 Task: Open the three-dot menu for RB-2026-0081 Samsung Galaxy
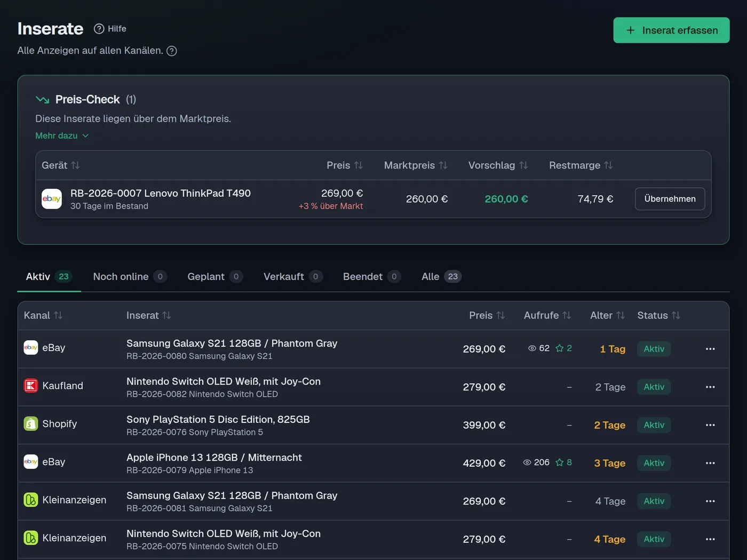[710, 501]
